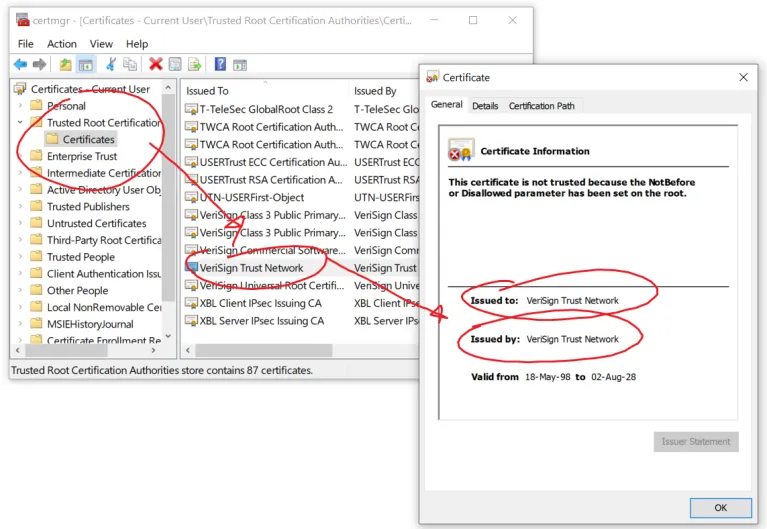Click the Personal folder icon in tree

pos(36,105)
